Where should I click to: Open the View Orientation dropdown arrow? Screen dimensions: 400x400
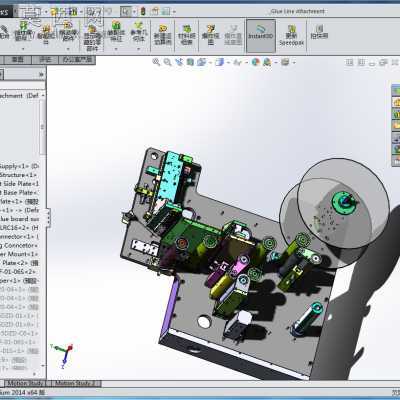click(x=210, y=62)
